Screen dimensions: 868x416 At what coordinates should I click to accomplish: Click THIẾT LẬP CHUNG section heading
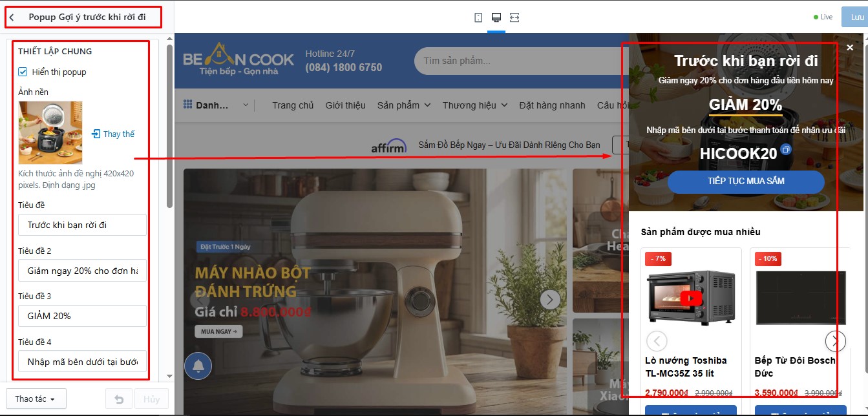[55, 51]
